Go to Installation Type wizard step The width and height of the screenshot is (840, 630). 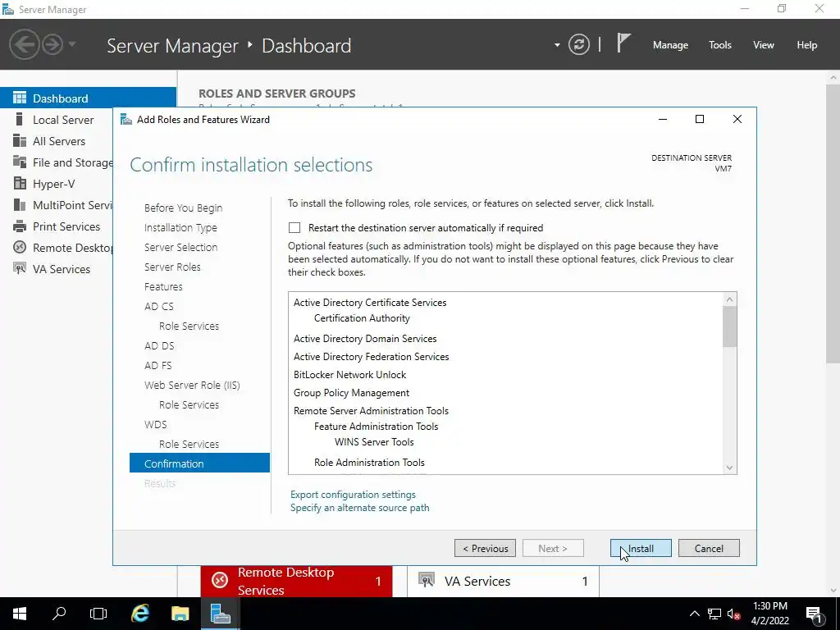(x=180, y=228)
